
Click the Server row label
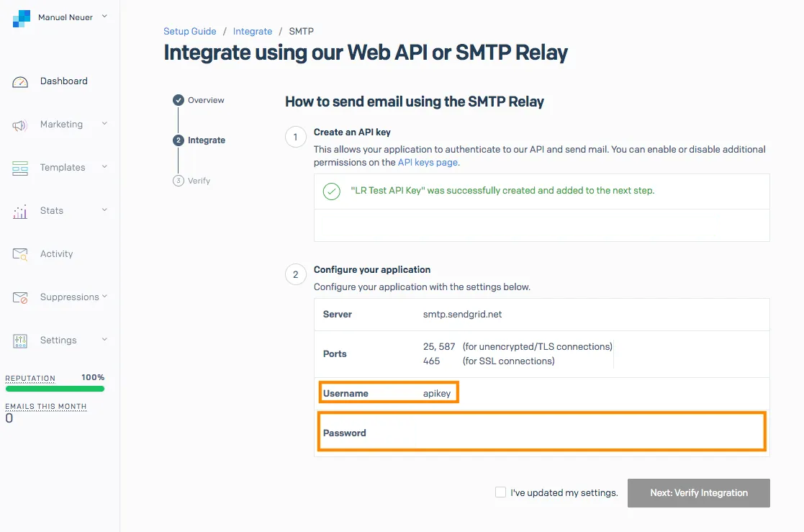pos(338,314)
